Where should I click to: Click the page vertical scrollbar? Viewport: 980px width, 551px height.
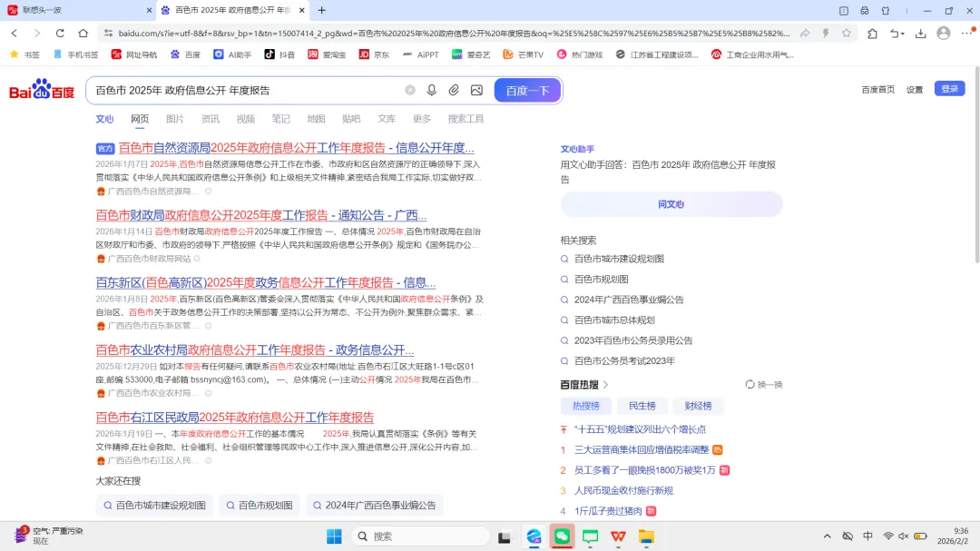pos(977,164)
